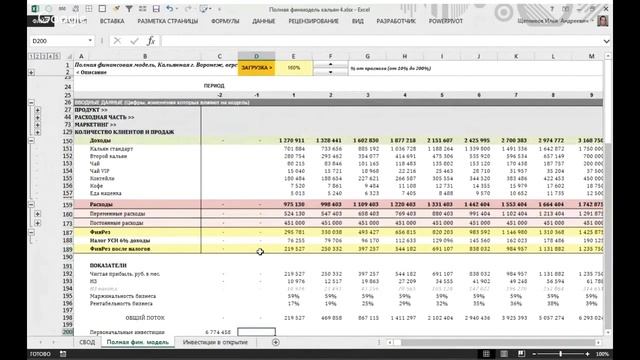Click the Undo arrow icon
Image resolution: width=640 pixels, height=360 pixels.
(x=169, y=9)
